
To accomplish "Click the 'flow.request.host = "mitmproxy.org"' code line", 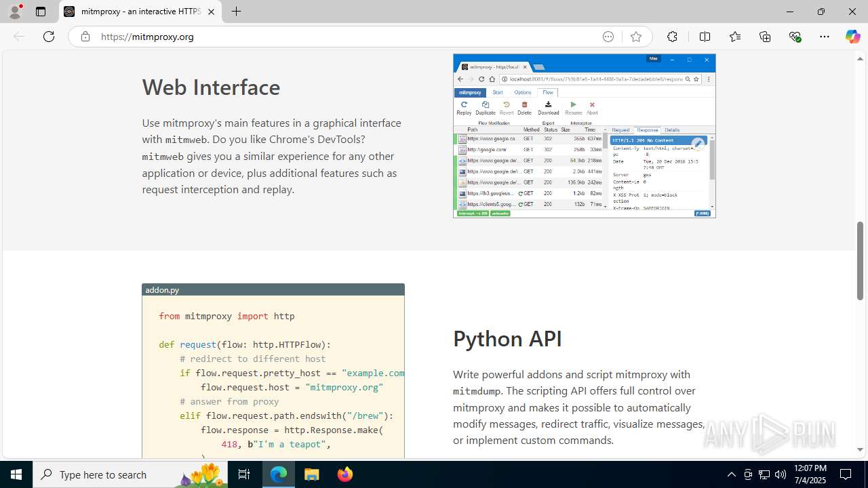I will click(292, 387).
